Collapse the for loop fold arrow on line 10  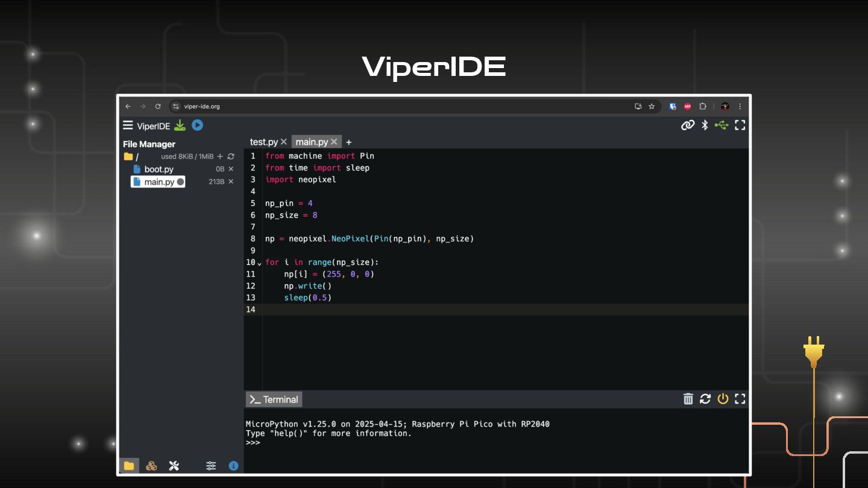pos(259,263)
